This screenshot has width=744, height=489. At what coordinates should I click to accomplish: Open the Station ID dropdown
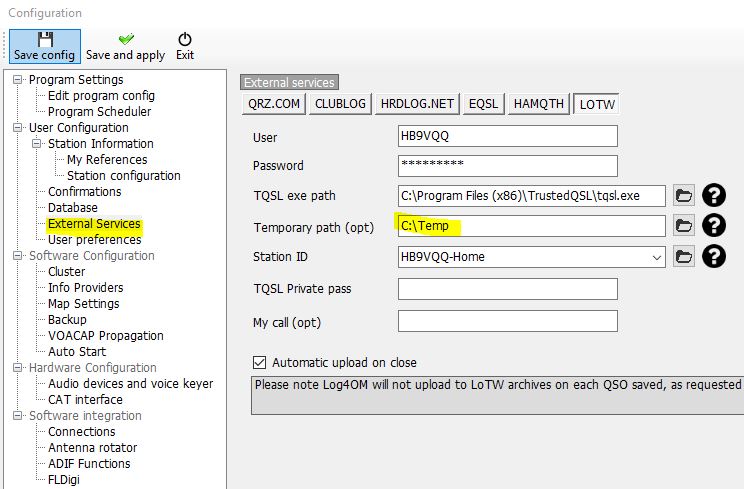click(x=657, y=258)
